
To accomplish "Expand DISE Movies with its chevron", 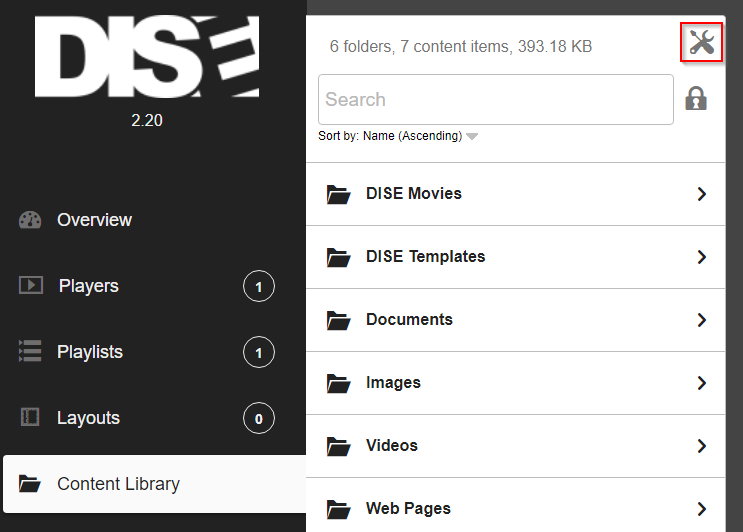I will [x=702, y=194].
